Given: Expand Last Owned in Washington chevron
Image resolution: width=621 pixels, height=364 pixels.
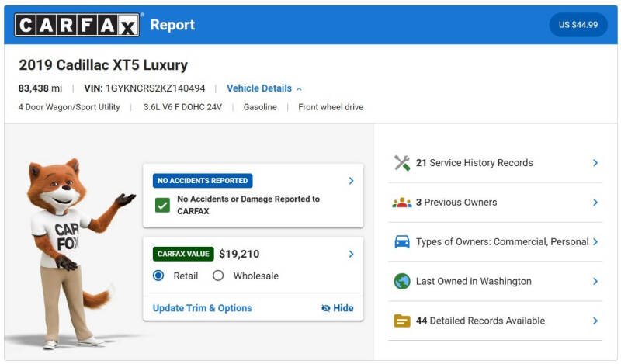Looking at the screenshot, I should tap(595, 281).
